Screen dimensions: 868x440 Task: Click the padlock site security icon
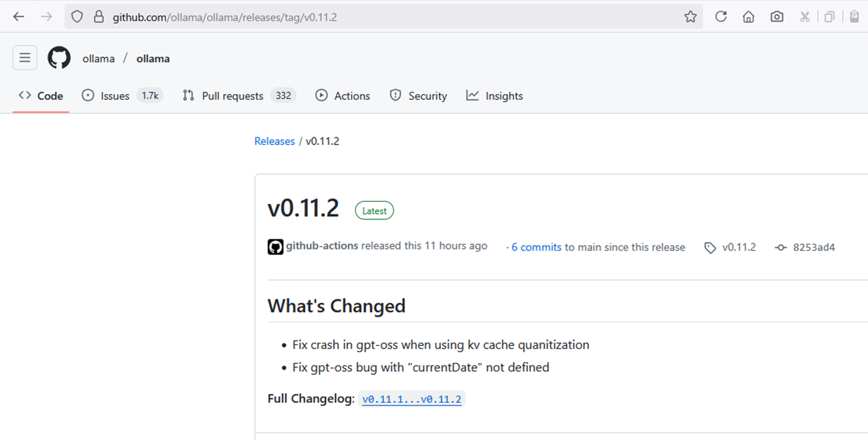pos(99,16)
